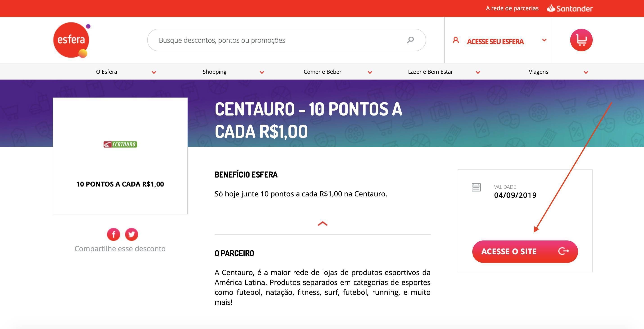The width and height of the screenshot is (644, 329).
Task: Click the partner description paragraph about Centauro
Action: tap(322, 287)
